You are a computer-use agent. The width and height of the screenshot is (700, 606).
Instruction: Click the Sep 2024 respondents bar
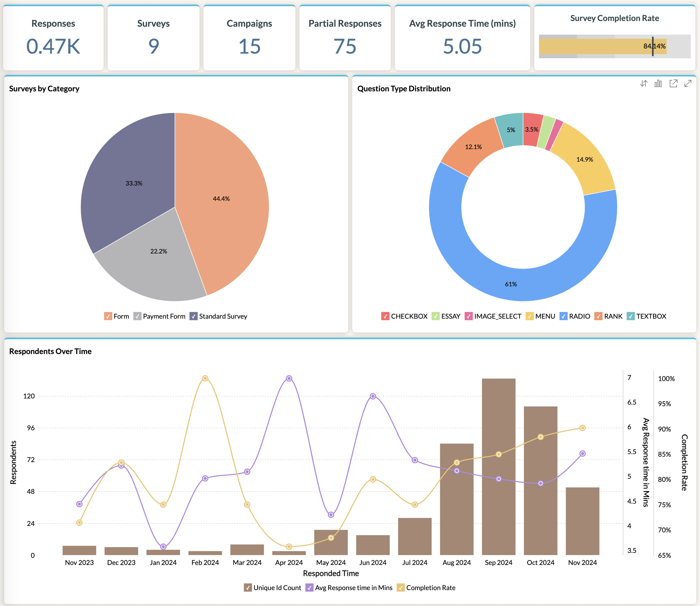[x=498, y=467]
